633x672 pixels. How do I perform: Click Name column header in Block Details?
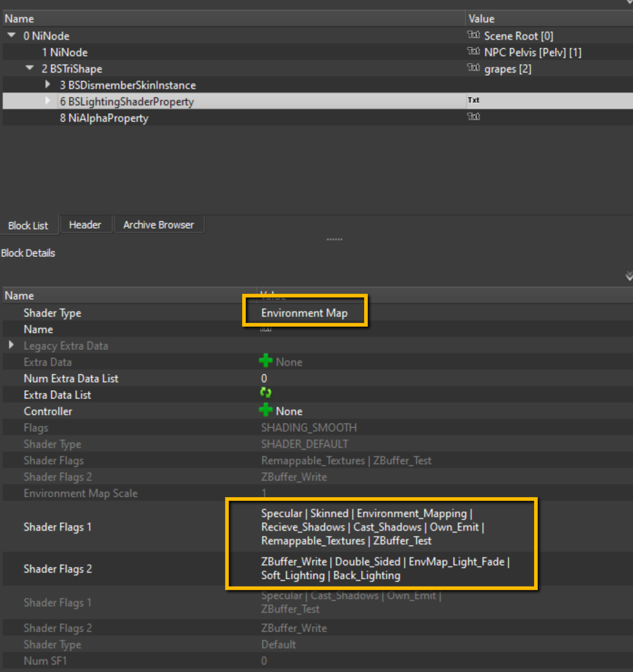[130, 296]
